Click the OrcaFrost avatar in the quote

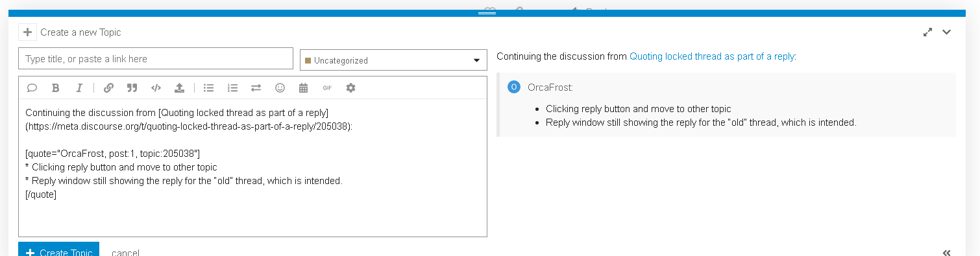pyautogui.click(x=514, y=87)
